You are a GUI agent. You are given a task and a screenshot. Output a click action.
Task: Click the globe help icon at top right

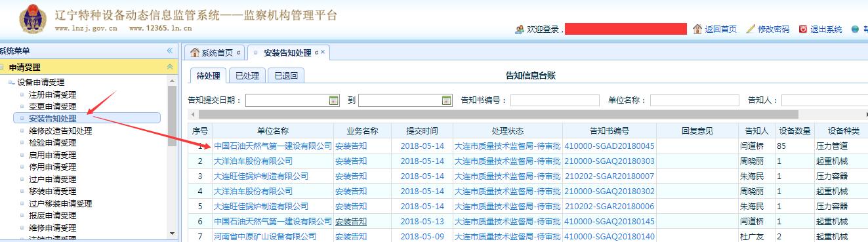[856, 29]
